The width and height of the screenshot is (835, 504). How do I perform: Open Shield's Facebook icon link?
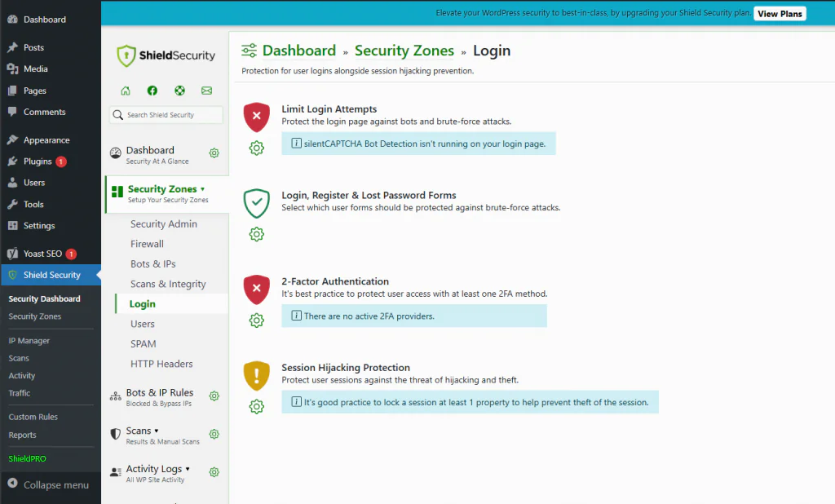pos(152,91)
